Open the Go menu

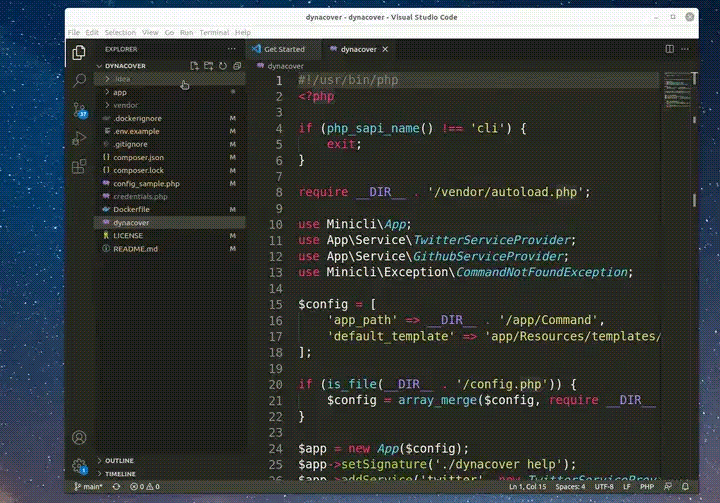point(169,33)
